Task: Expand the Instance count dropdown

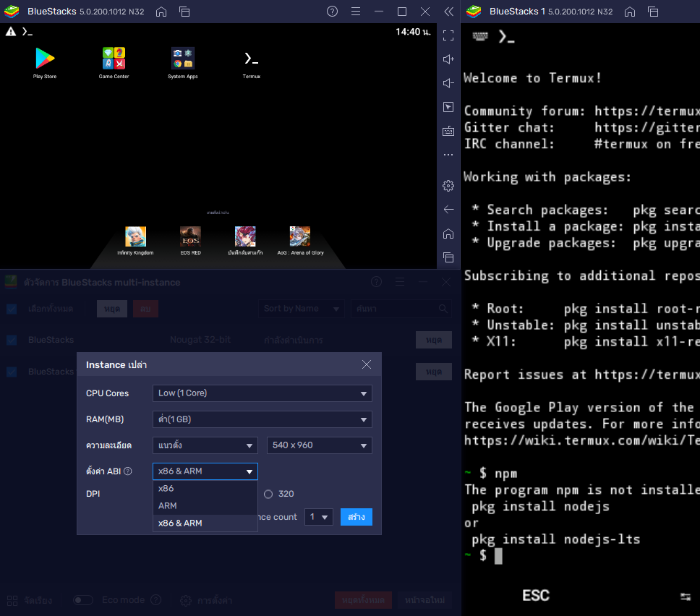Action: [x=318, y=517]
